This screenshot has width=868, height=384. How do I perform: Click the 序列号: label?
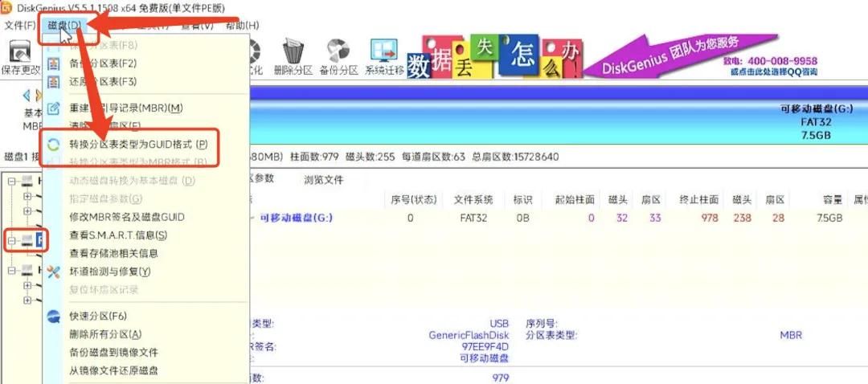(x=542, y=324)
